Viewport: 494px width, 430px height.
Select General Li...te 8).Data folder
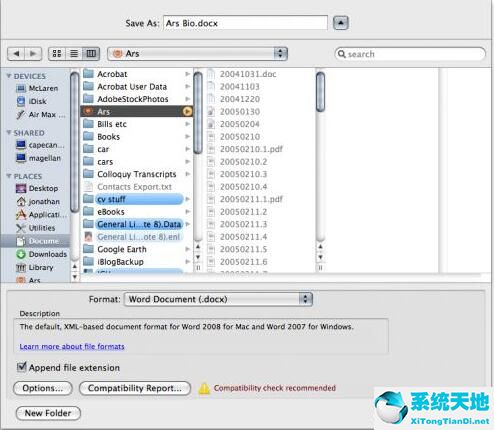(136, 224)
